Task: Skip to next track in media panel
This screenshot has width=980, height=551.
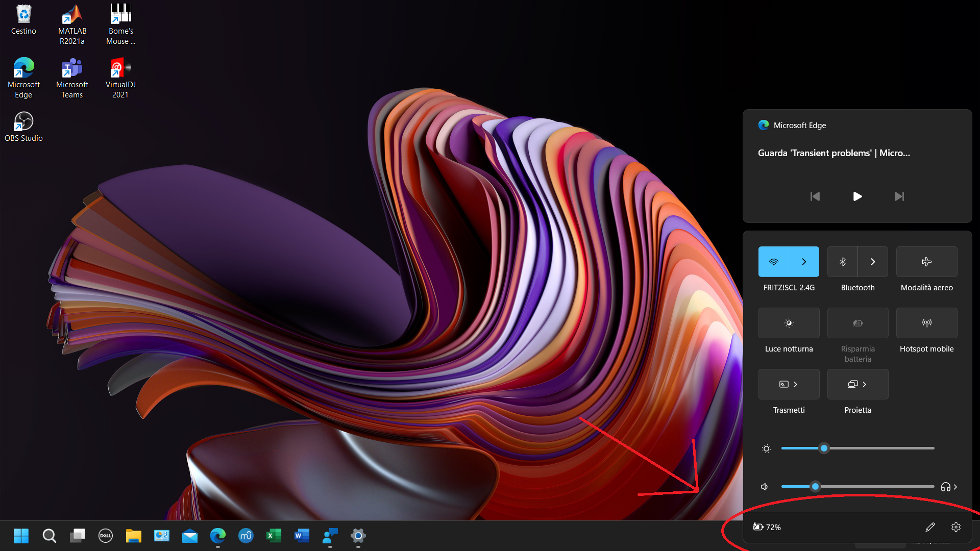Action: [899, 196]
